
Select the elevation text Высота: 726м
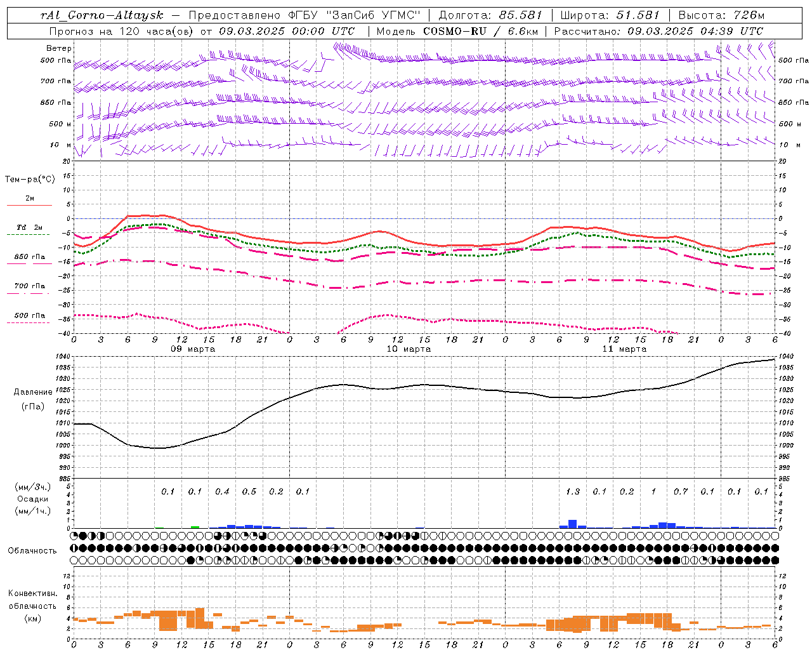721,15
